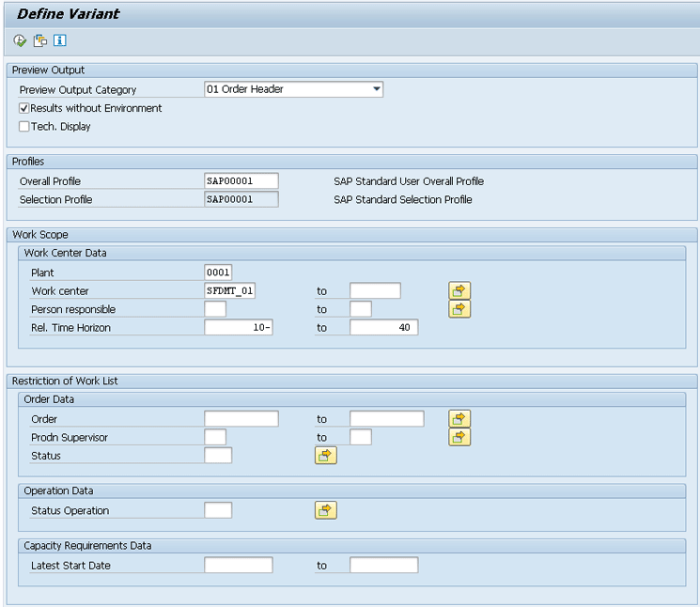Click Status Operation multiple selection arrow
This screenshot has height=607, width=700.
pyautogui.click(x=325, y=510)
